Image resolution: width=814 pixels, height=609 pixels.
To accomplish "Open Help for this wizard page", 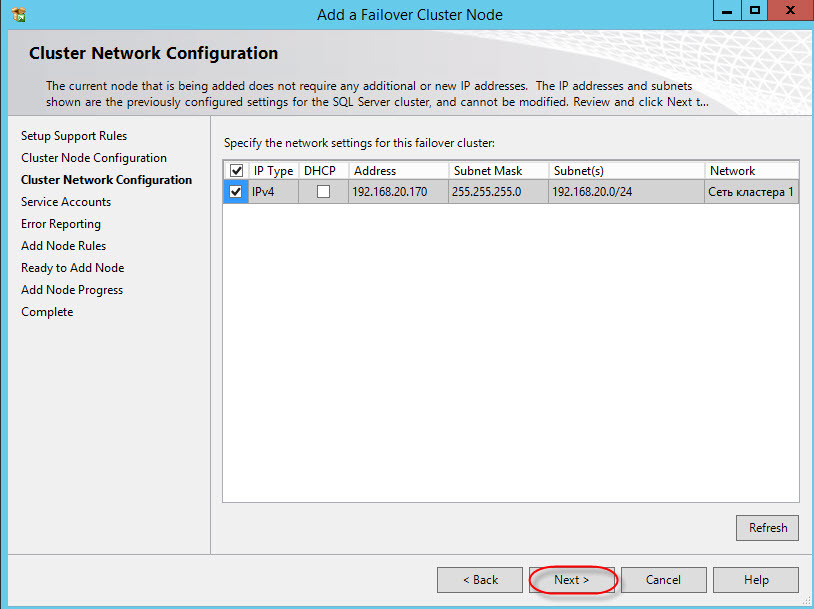I will coord(755,580).
